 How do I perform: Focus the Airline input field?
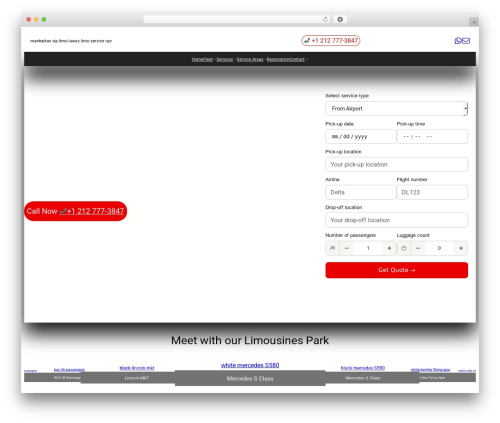click(x=361, y=192)
